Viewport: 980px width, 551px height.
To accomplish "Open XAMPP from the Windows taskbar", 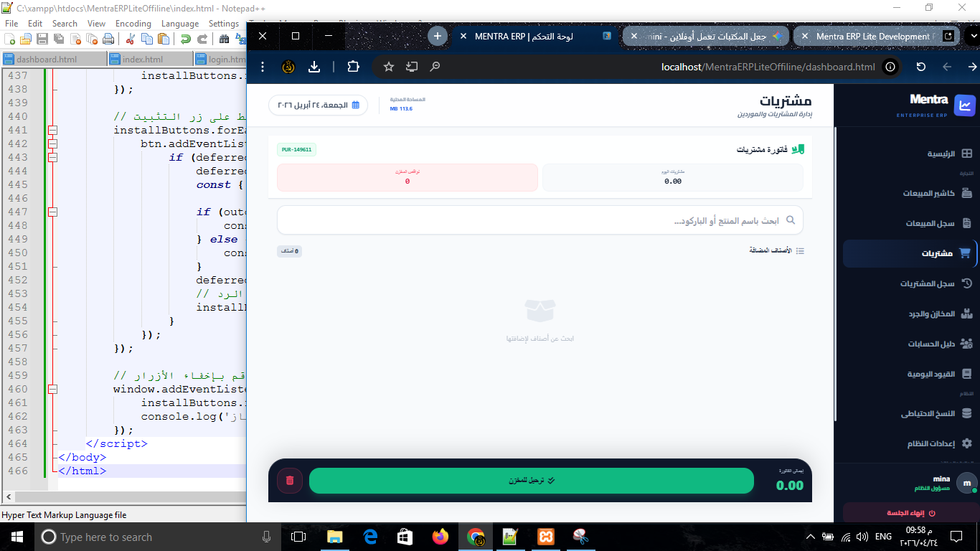I will coord(545,537).
